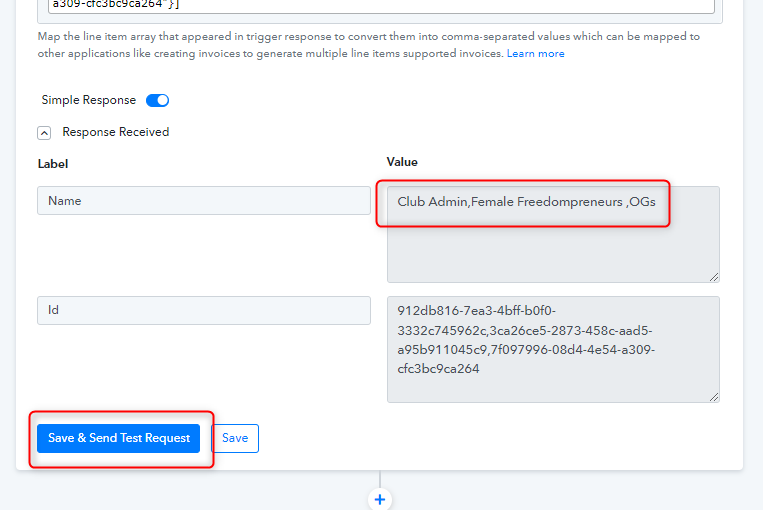
Task: Click the white Save button
Action: [x=235, y=438]
